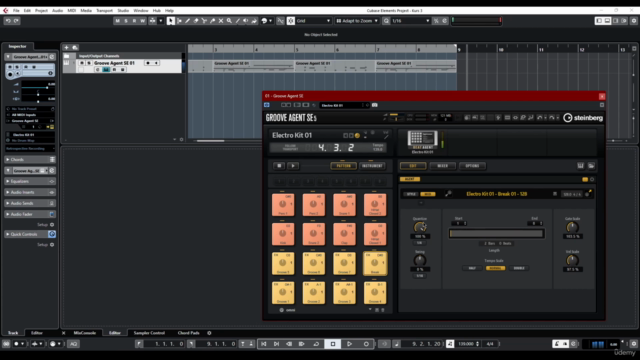This screenshot has height=360, width=640.
Task: Collapse the Quick Controls inspector section
Action: pos(30,234)
